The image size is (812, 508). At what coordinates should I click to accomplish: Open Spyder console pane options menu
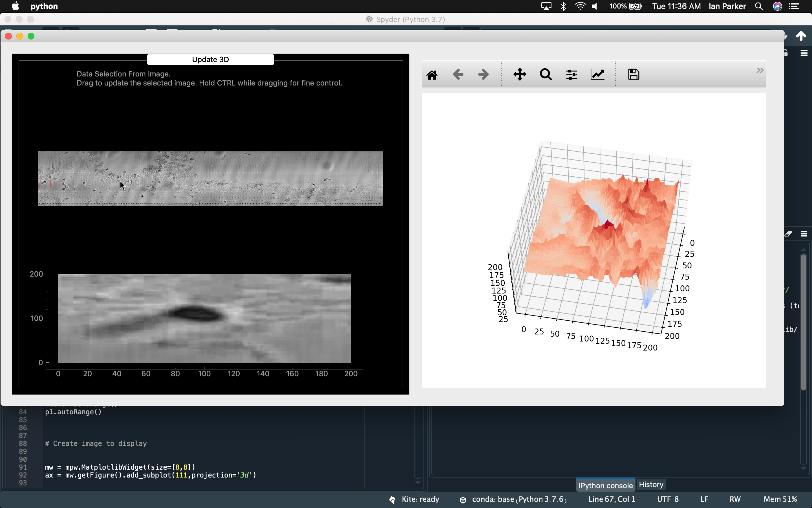(x=804, y=234)
